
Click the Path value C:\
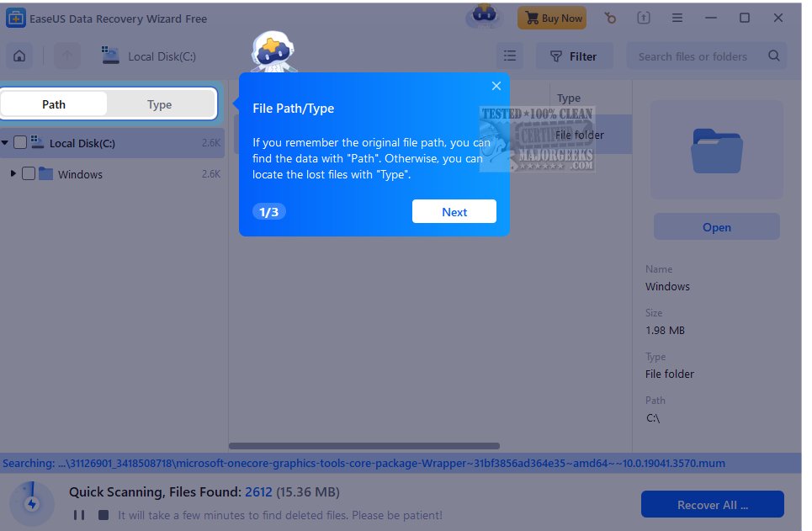(652, 417)
